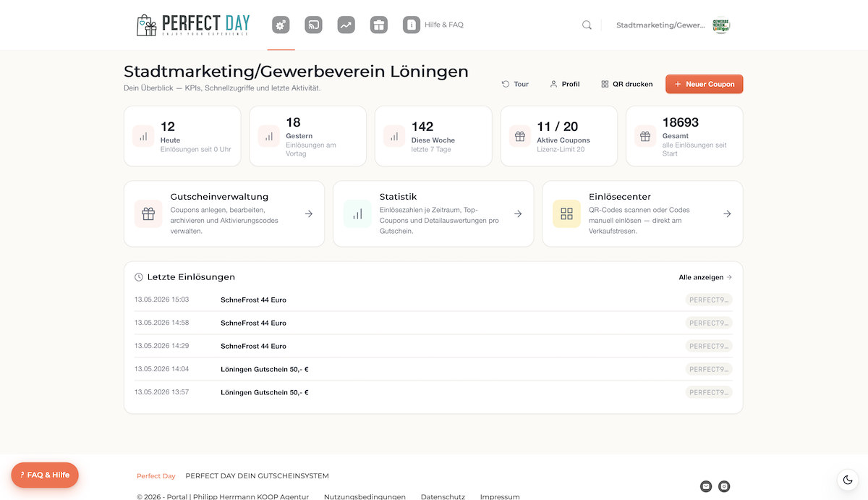Click QR drucken button
The height and width of the screenshot is (500, 868).
(626, 84)
